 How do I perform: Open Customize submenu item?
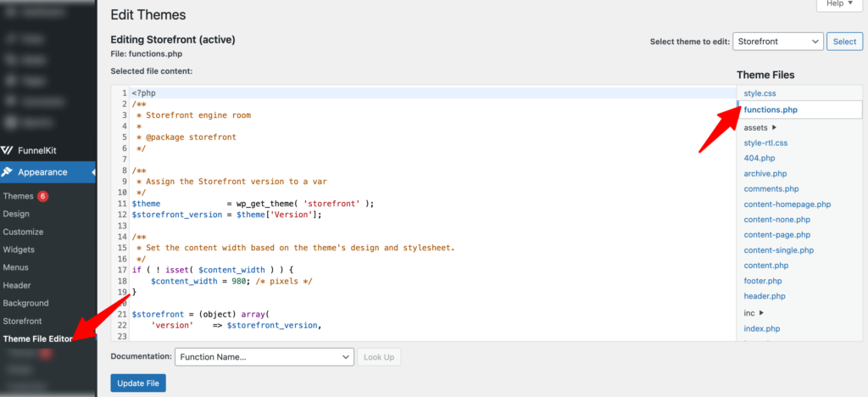click(23, 232)
